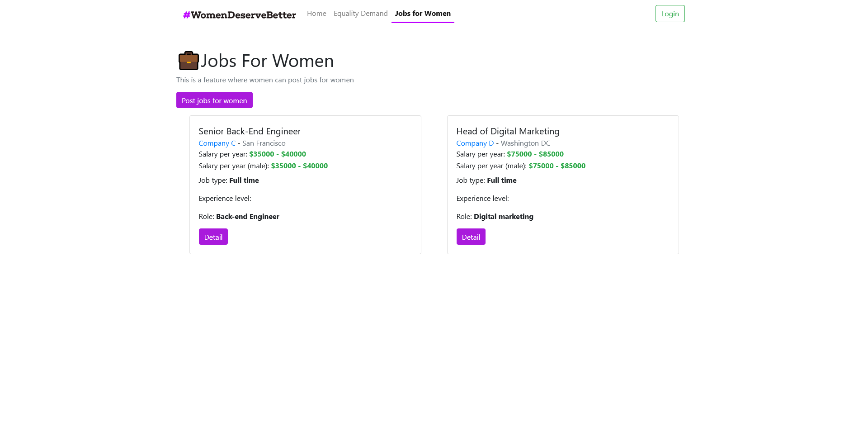Viewport: 868px width, 432px height.
Task: Click the Jobs For Women page heading
Action: 267,61
